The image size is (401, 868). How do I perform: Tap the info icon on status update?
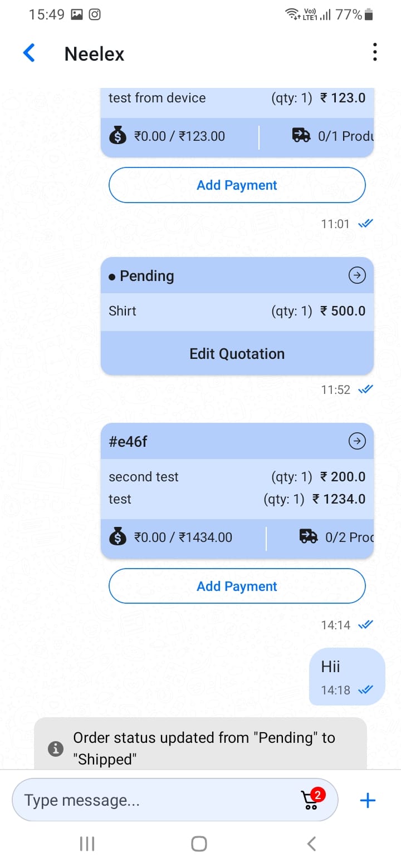55,748
